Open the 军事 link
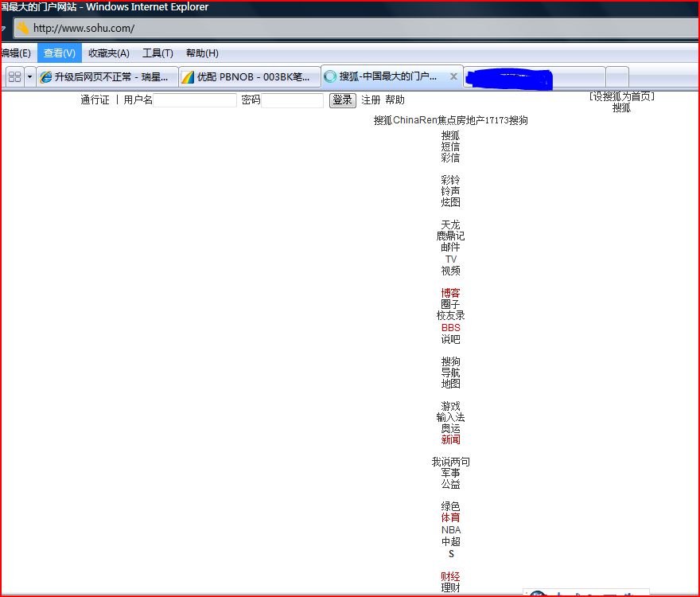700x597 pixels. click(450, 473)
